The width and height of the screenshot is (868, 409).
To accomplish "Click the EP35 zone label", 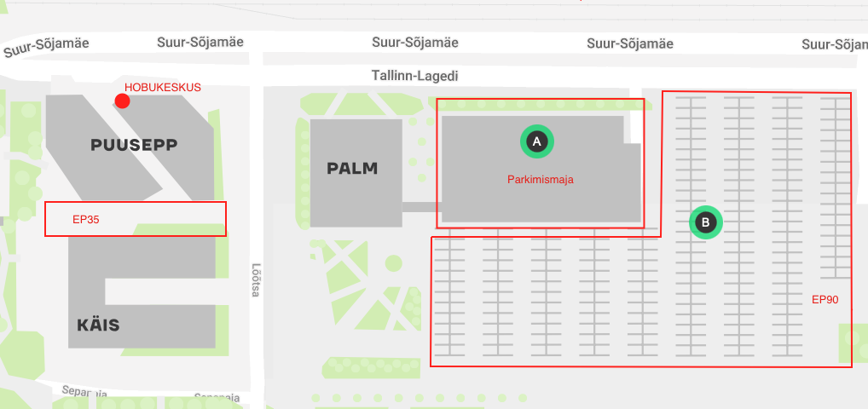I will (x=86, y=219).
